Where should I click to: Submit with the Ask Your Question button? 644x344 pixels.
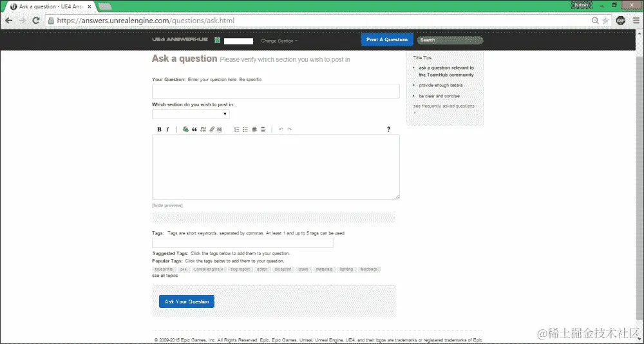[x=187, y=301]
